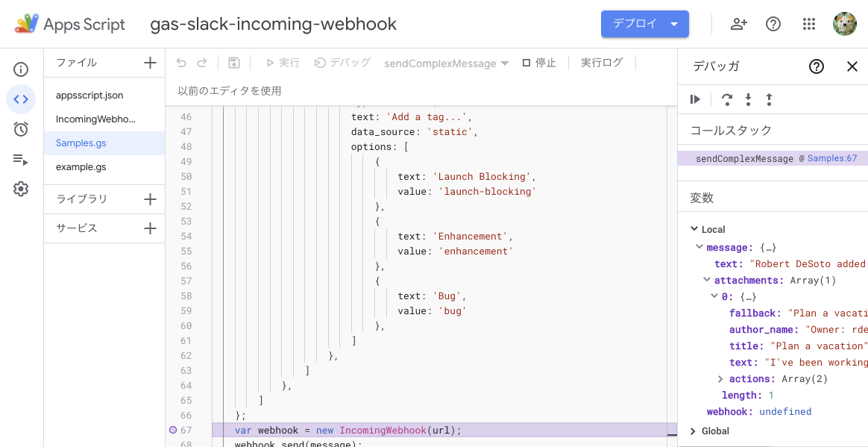The width and height of the screenshot is (868, 447).
Task: Resume execution in debugger
Action: (x=695, y=100)
